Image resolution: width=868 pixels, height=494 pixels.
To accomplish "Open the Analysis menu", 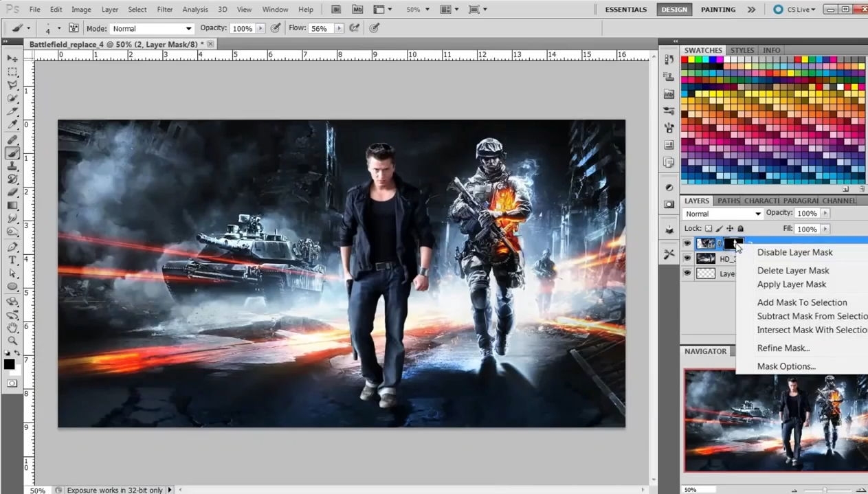I will [x=195, y=10].
